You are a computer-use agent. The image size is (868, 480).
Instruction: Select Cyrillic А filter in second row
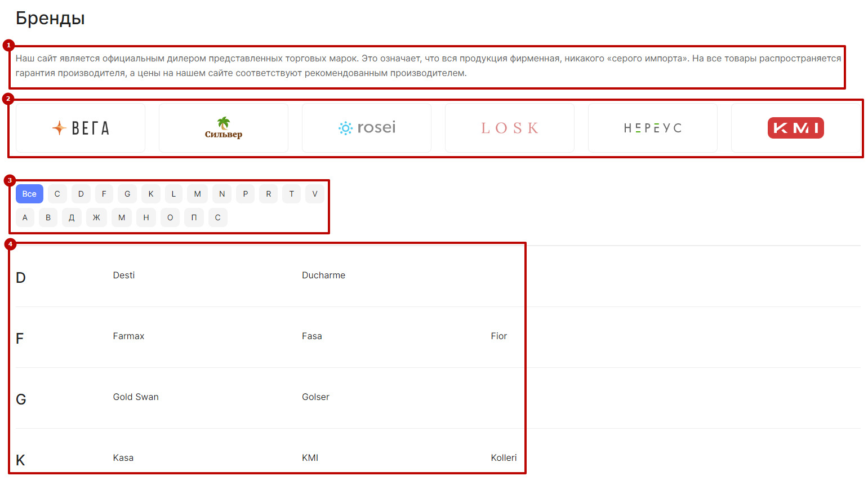click(25, 217)
